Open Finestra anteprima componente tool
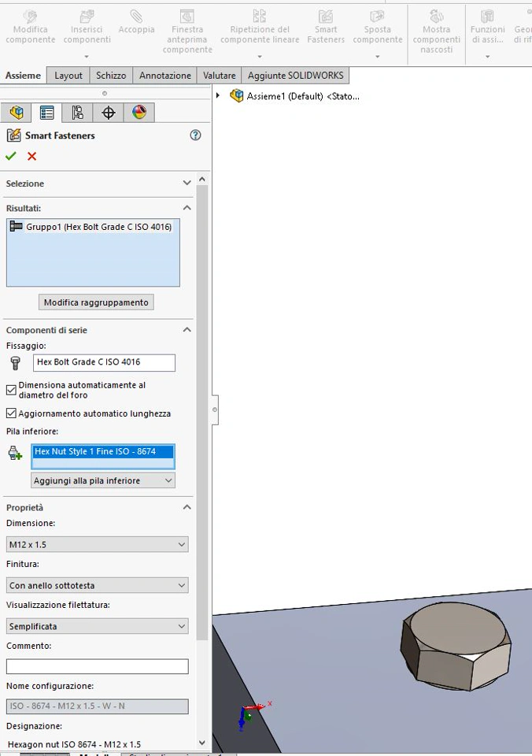The height and width of the screenshot is (756, 532). [187, 31]
